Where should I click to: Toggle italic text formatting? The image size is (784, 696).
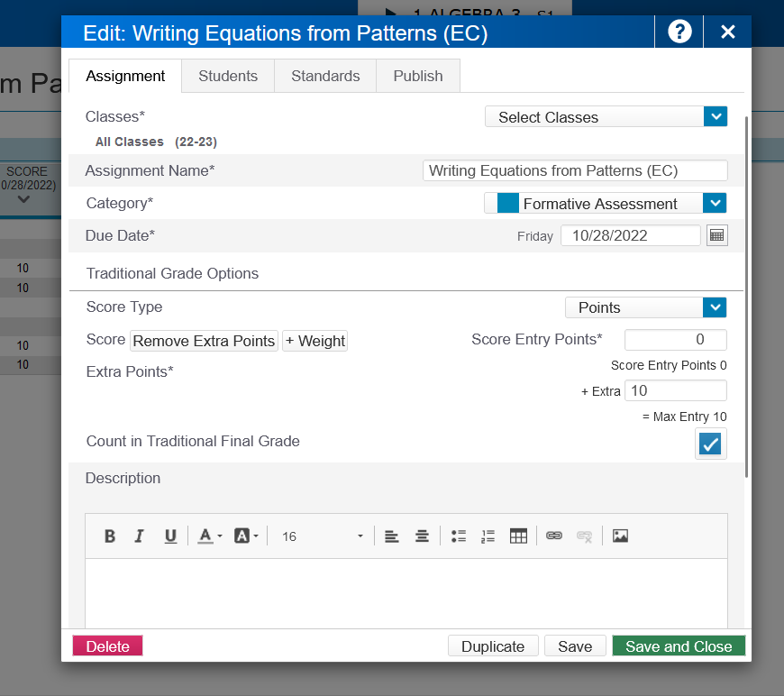point(140,536)
